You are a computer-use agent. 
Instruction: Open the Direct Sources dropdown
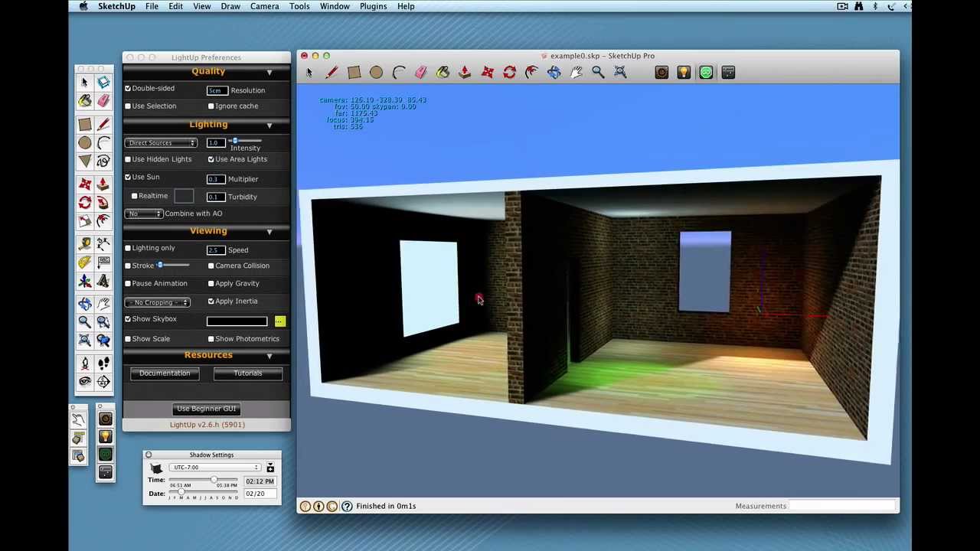[x=162, y=143]
